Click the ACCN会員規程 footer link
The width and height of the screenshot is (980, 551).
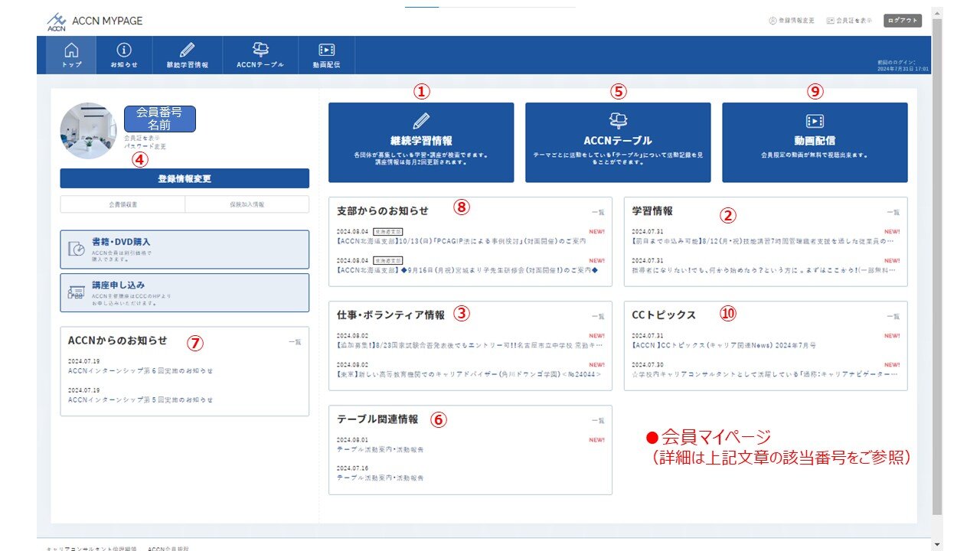(x=168, y=548)
